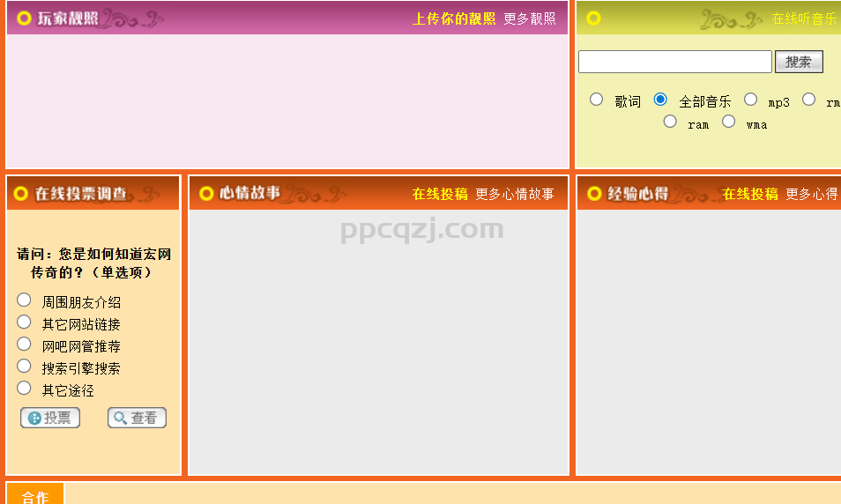Open 在线投稿 link in 心情故事 header

coord(440,194)
